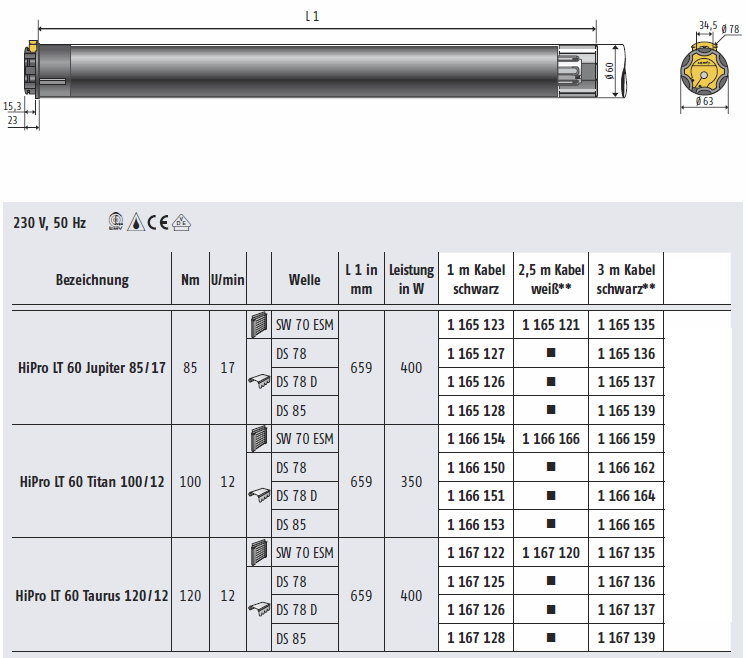Select the Jupiter roller shutter icon
The image size is (746, 658).
(259, 324)
